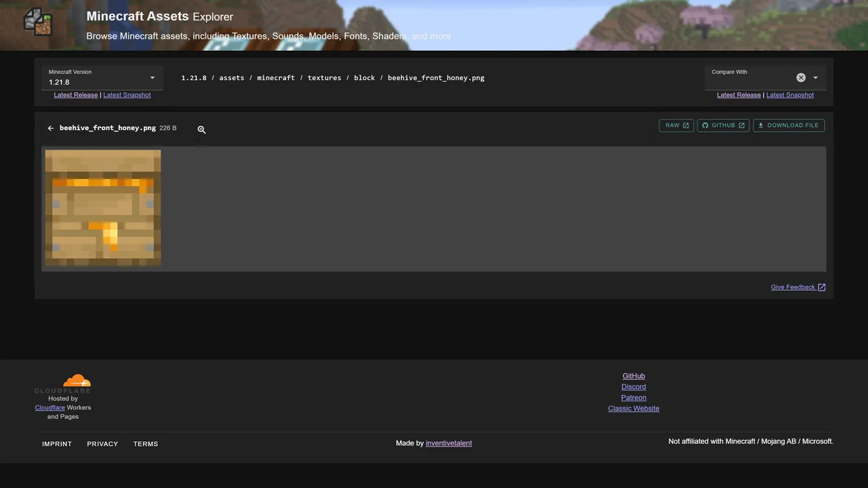The image size is (868, 488).
Task: Expand the Minecraft Version dropdown
Action: (152, 78)
